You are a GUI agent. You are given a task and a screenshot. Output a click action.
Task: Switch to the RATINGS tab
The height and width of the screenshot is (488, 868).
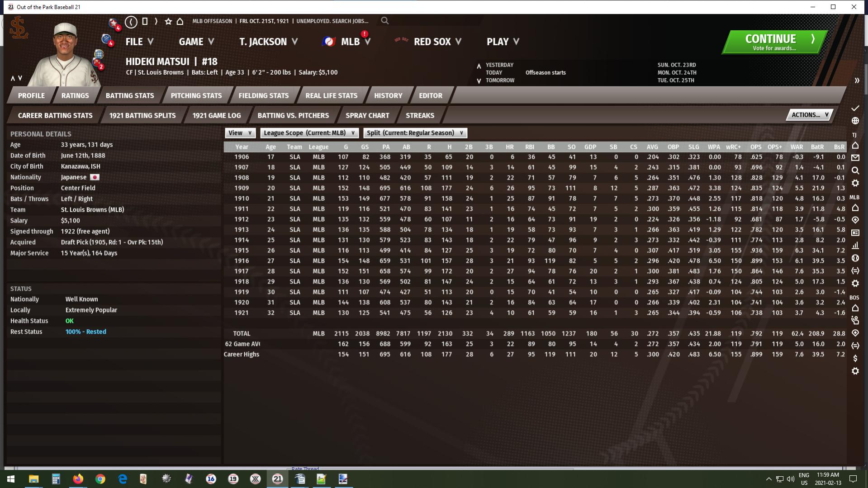(x=75, y=95)
